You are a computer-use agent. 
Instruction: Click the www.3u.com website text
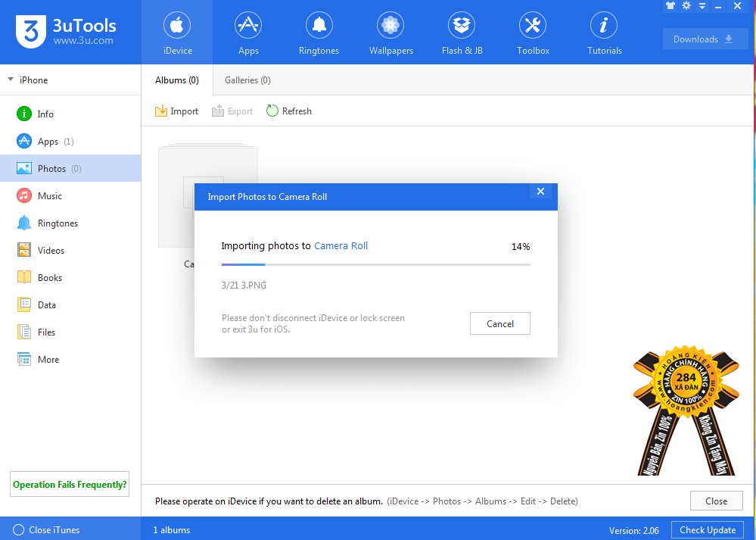[83, 41]
